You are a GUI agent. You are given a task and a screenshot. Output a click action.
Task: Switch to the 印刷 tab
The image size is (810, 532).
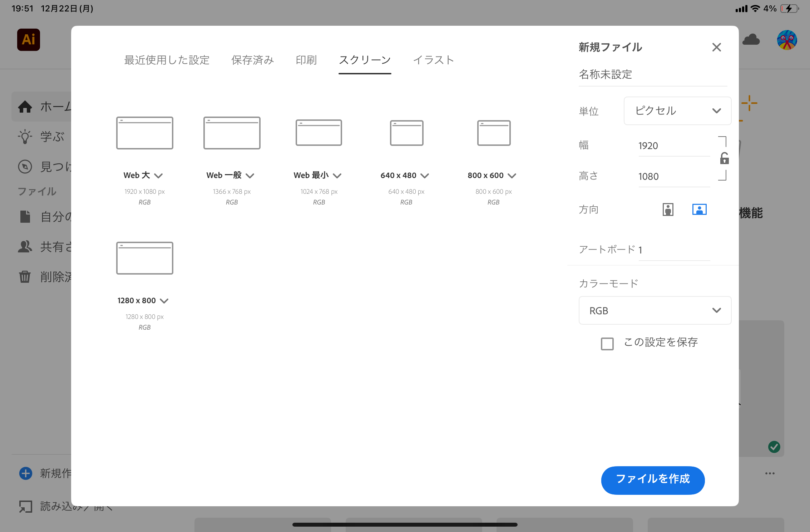(306, 60)
